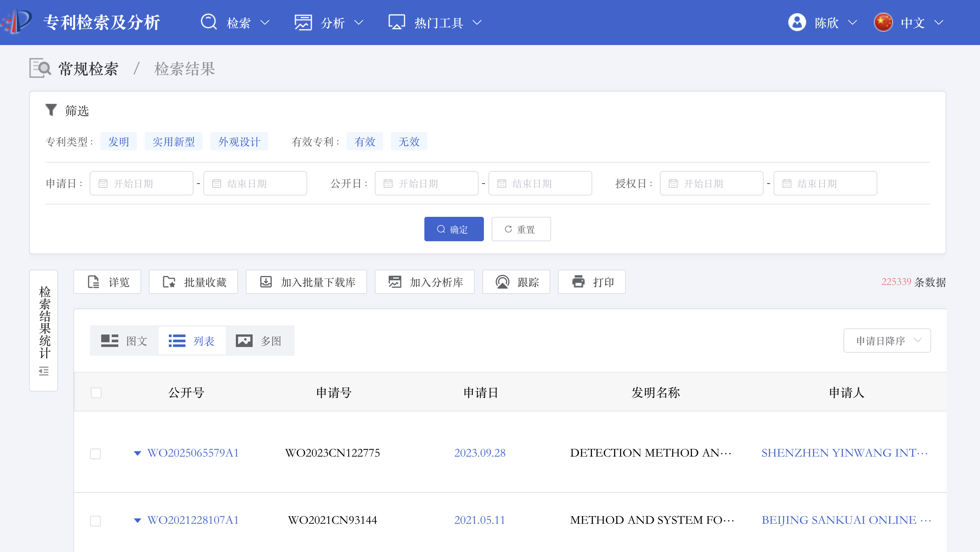Click the patent search site logo
The height and width of the screenshot is (552, 980).
[17, 22]
